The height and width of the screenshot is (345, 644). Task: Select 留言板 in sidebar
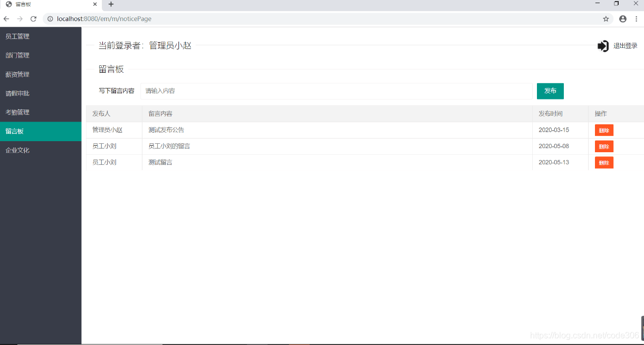click(41, 131)
